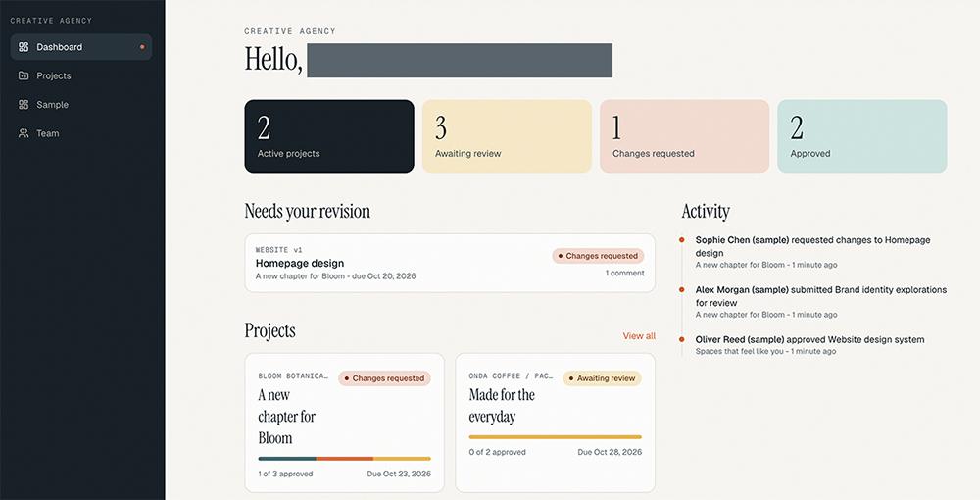980x500 pixels.
Task: Click the 1 comment label
Action: pyautogui.click(x=624, y=274)
